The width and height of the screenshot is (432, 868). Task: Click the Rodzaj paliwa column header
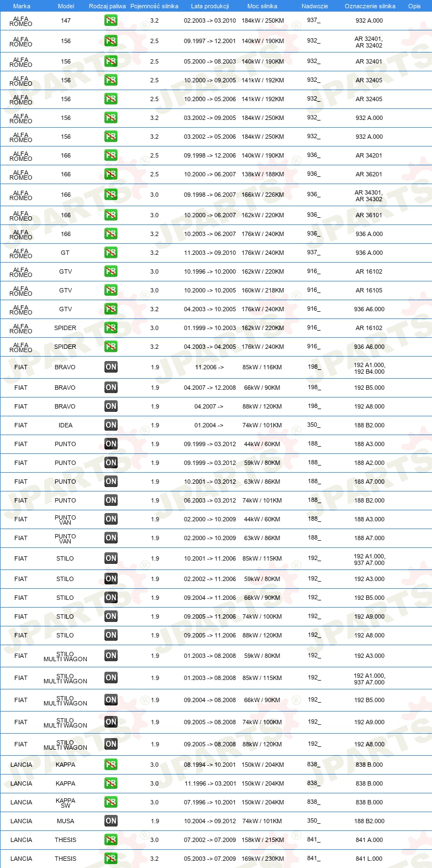[107, 6]
